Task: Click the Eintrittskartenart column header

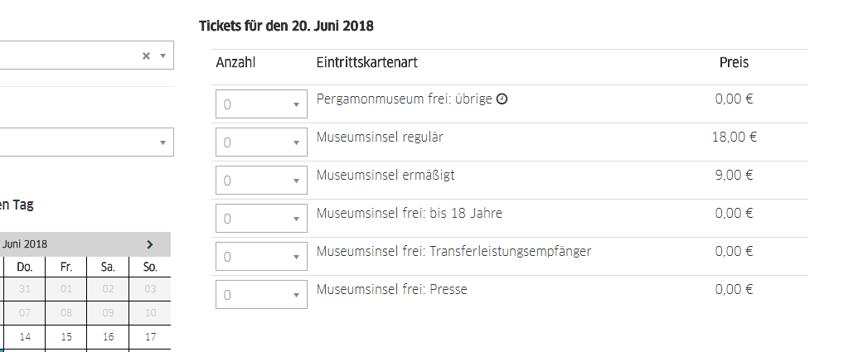Action: (x=366, y=63)
